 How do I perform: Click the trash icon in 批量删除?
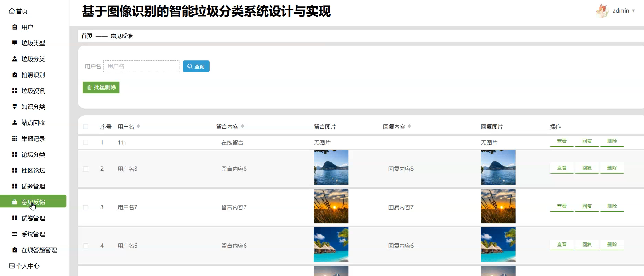(89, 87)
